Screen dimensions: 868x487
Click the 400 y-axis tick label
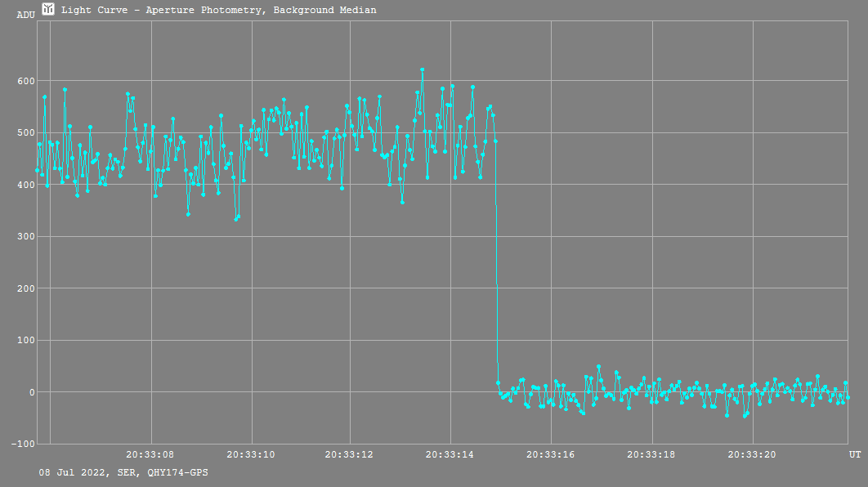tap(25, 185)
